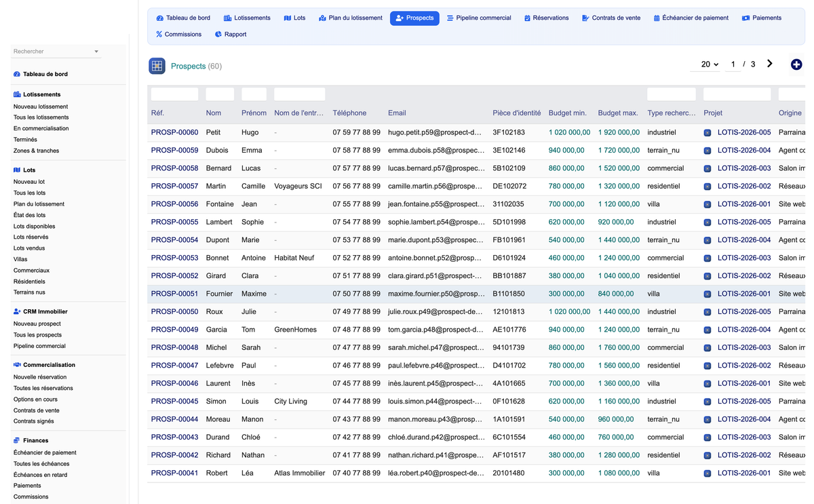Image resolution: width=814 pixels, height=504 pixels.
Task: Open the Lots tab
Action: (x=294, y=18)
